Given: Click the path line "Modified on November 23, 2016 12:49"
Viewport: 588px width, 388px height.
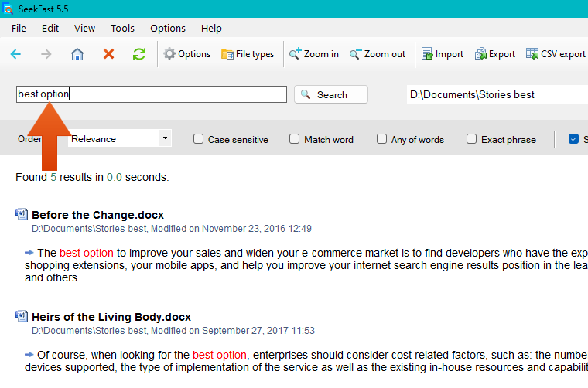Looking at the screenshot, I should coord(231,229).
